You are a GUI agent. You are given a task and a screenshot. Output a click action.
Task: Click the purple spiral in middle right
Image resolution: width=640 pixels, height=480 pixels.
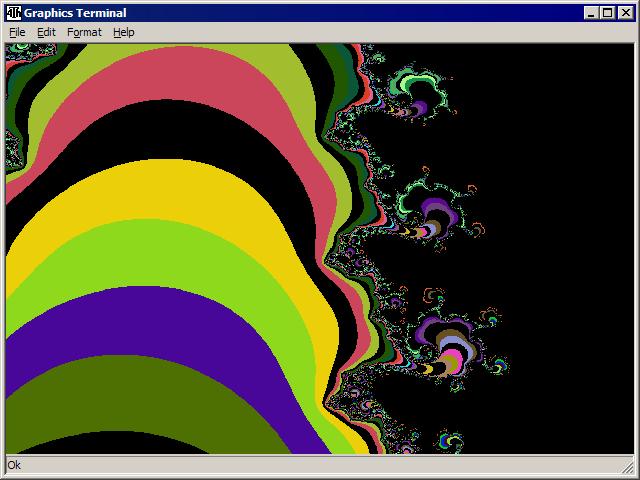(437, 213)
